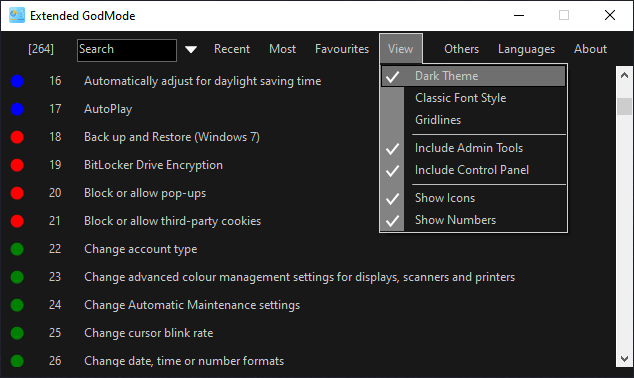
Task: Expand the search dropdown arrow
Action: (x=191, y=49)
